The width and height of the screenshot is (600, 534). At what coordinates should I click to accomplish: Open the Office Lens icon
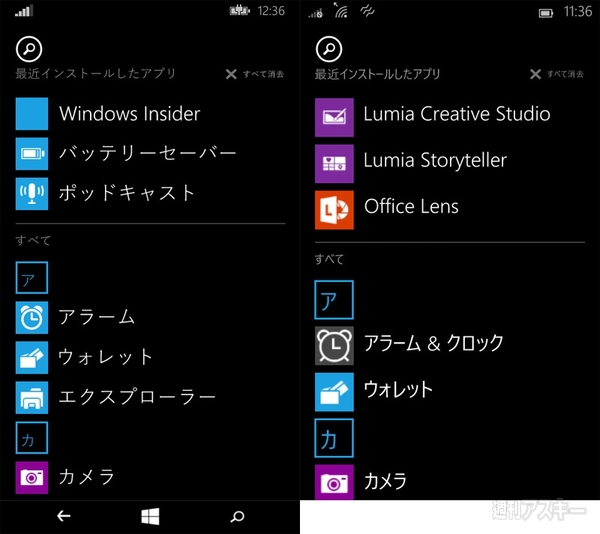point(334,210)
